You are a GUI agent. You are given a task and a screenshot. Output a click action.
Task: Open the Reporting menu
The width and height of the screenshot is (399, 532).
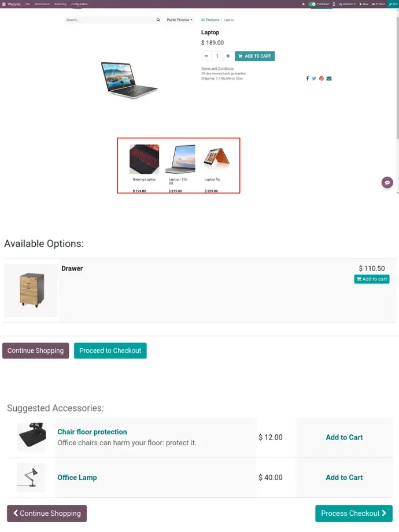point(60,4)
